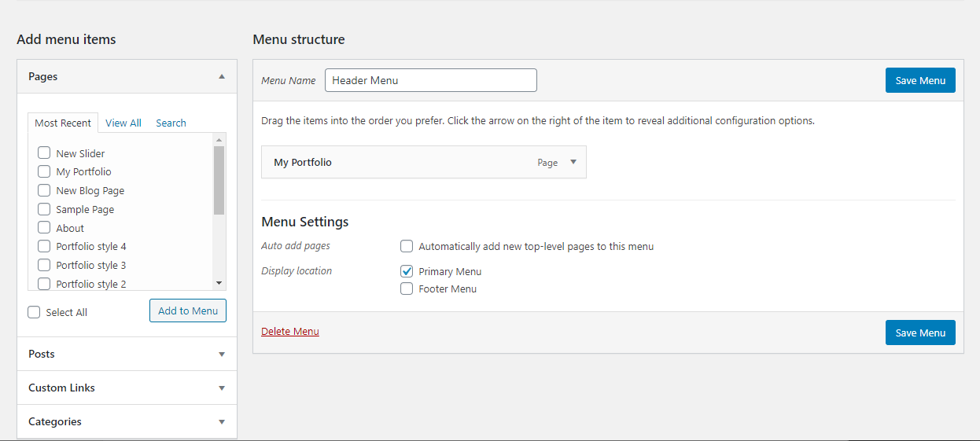Viewport: 980px width, 441px height.
Task: Open the Search tab in Pages
Action: 171,123
